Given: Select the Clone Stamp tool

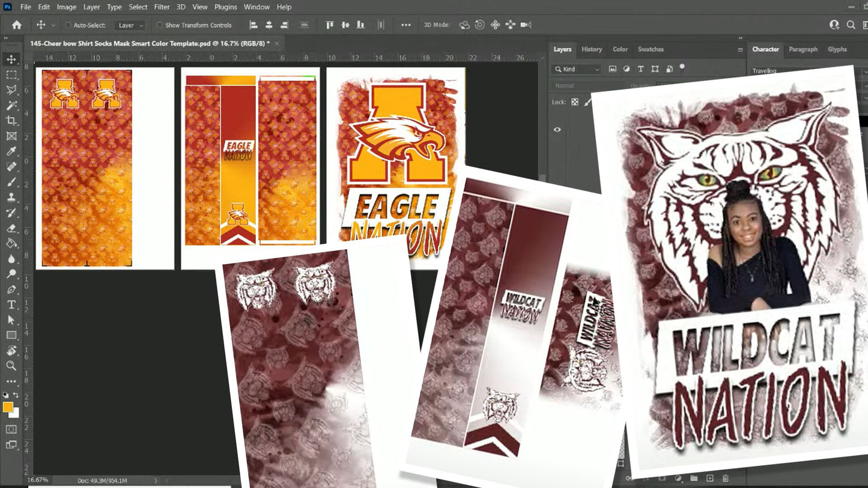Looking at the screenshot, I should pos(11,197).
